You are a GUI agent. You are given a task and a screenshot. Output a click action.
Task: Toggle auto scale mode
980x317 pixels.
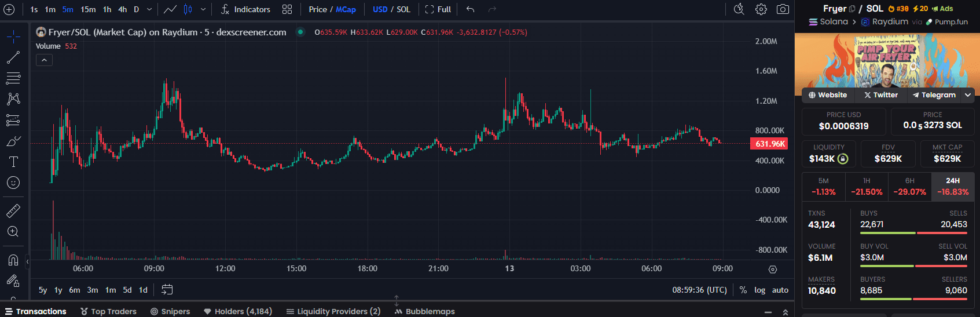tap(780, 290)
